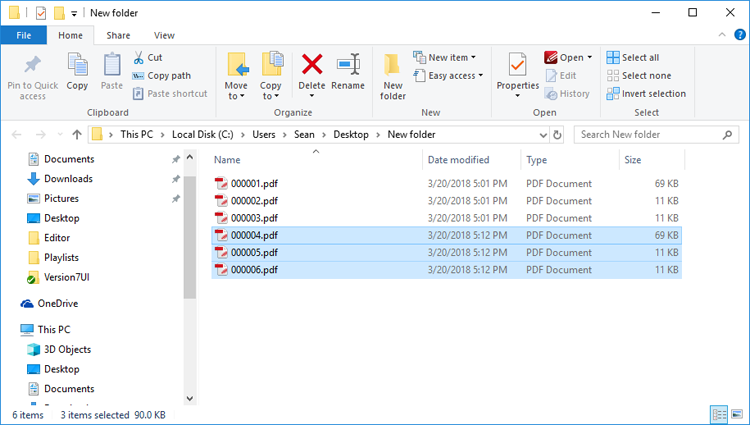Viewport: 750px width, 425px height.
Task: Open the Customize Quick Access Toolbar dropdown
Action: (x=74, y=13)
